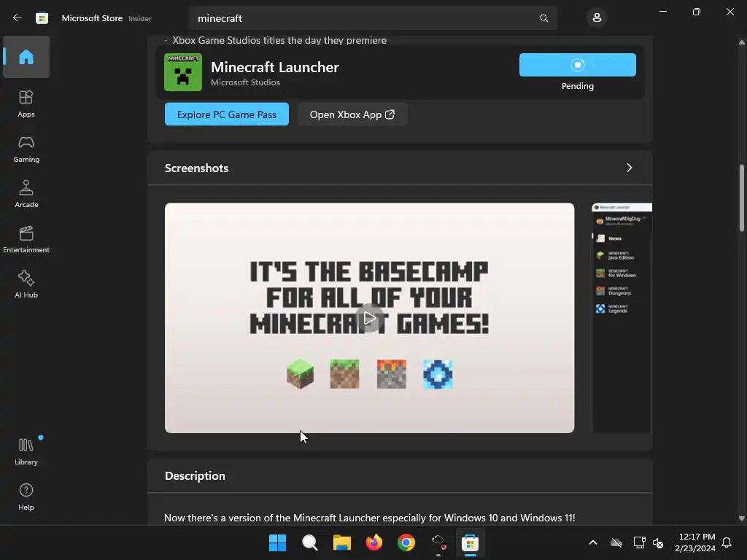Open the AI Hub section
Viewport: 747px width, 560px height.
[26, 285]
